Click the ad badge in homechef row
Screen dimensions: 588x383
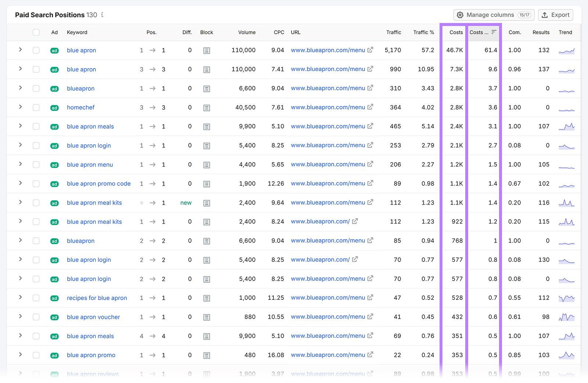coord(54,108)
